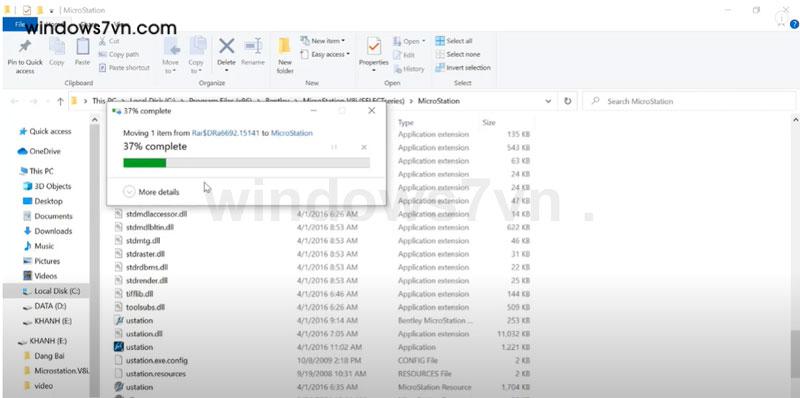This screenshot has width=800, height=398.
Task: Open Dang Bai folder
Action: pos(44,356)
